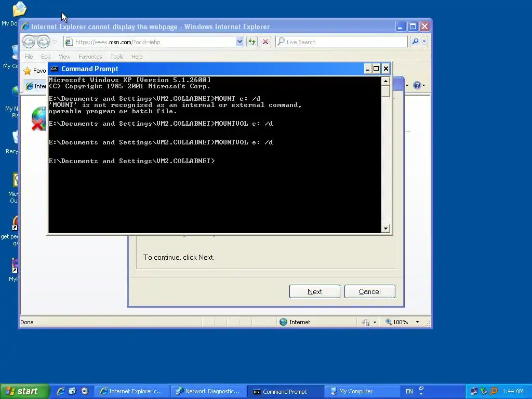This screenshot has width=532, height=399.
Task: Switch to Internet Explorer taskbar button
Action: 131,392
